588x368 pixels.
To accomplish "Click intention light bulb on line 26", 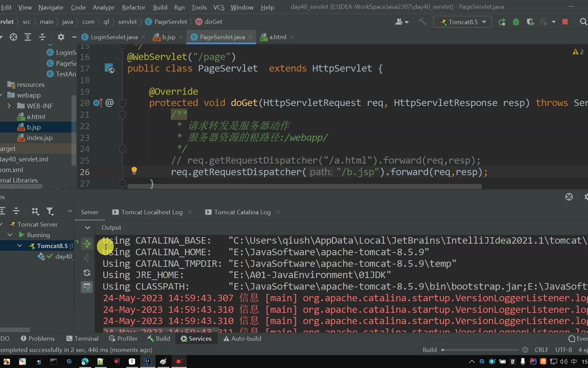I will click(x=134, y=170).
